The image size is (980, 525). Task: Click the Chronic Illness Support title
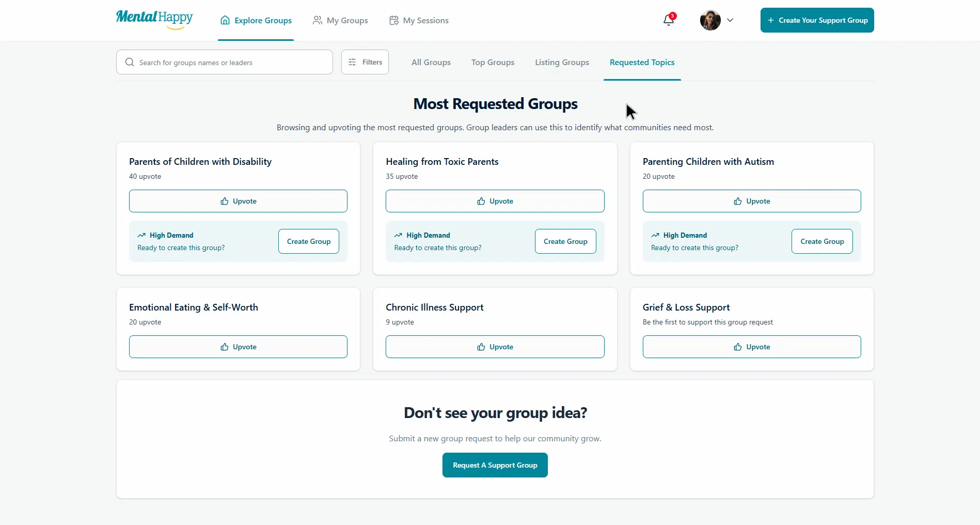435,307
